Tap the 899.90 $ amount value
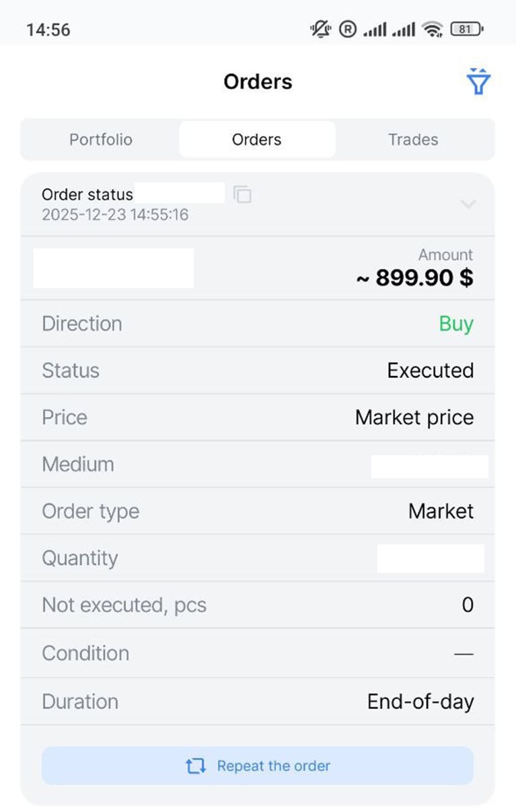The image size is (516, 812). click(415, 278)
